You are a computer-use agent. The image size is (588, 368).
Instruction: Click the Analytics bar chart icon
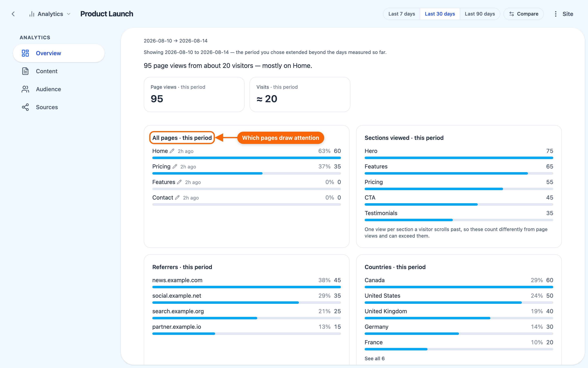(x=32, y=14)
